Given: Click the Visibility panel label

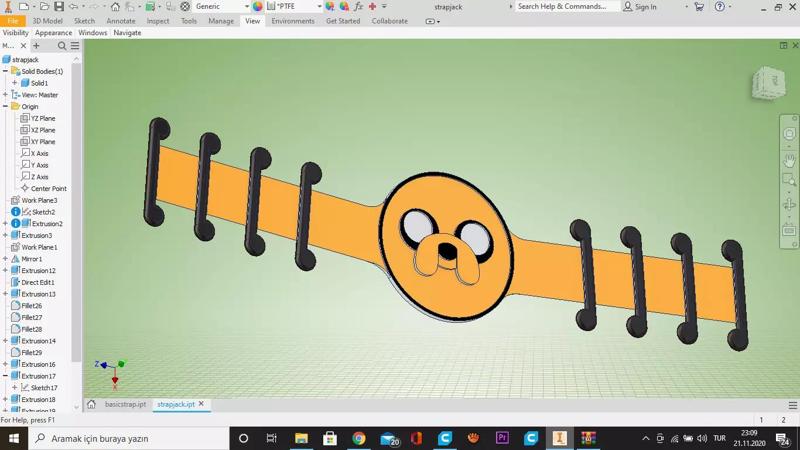Looking at the screenshot, I should pos(16,33).
